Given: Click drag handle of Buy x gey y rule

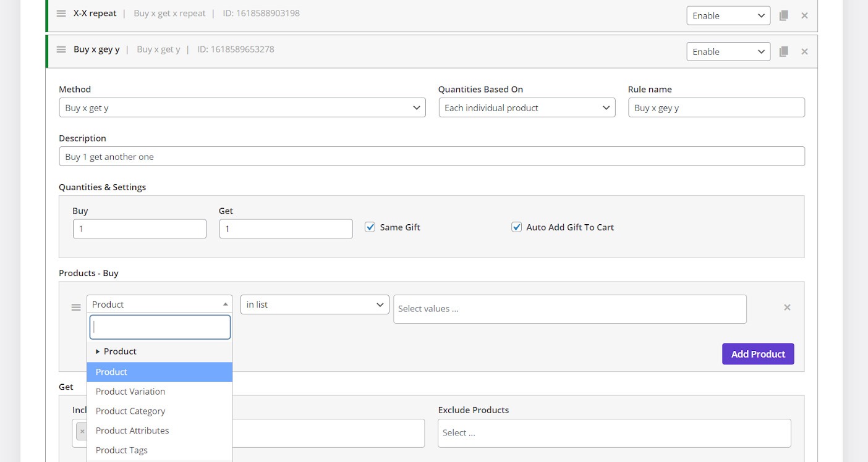Looking at the screenshot, I should (61, 49).
